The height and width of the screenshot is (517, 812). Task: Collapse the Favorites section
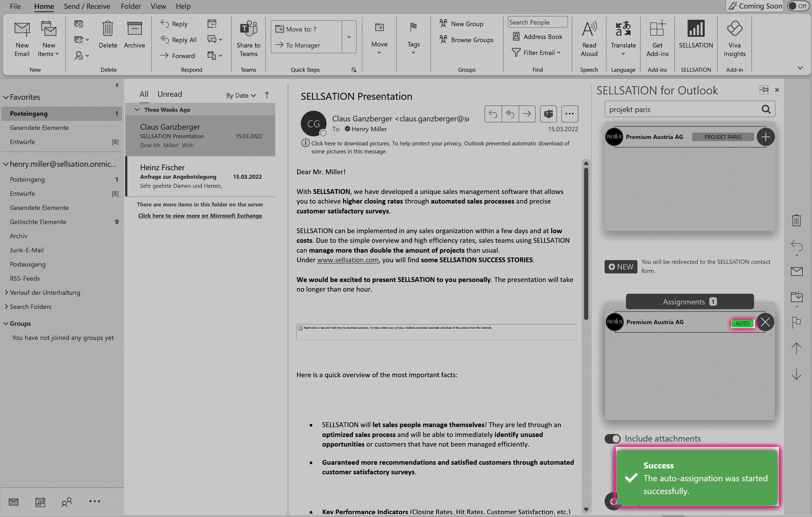pos(6,97)
